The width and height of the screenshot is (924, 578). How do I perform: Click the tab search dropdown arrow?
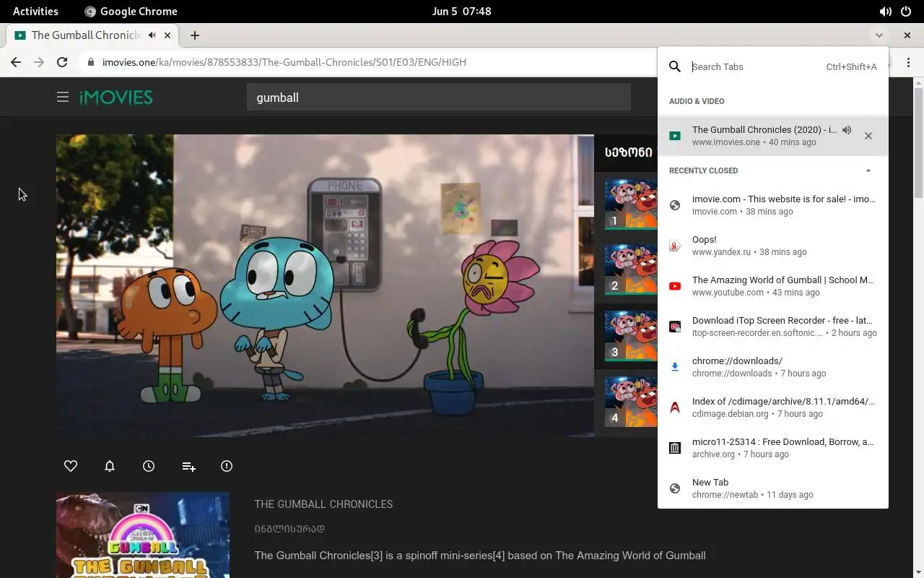(x=879, y=35)
